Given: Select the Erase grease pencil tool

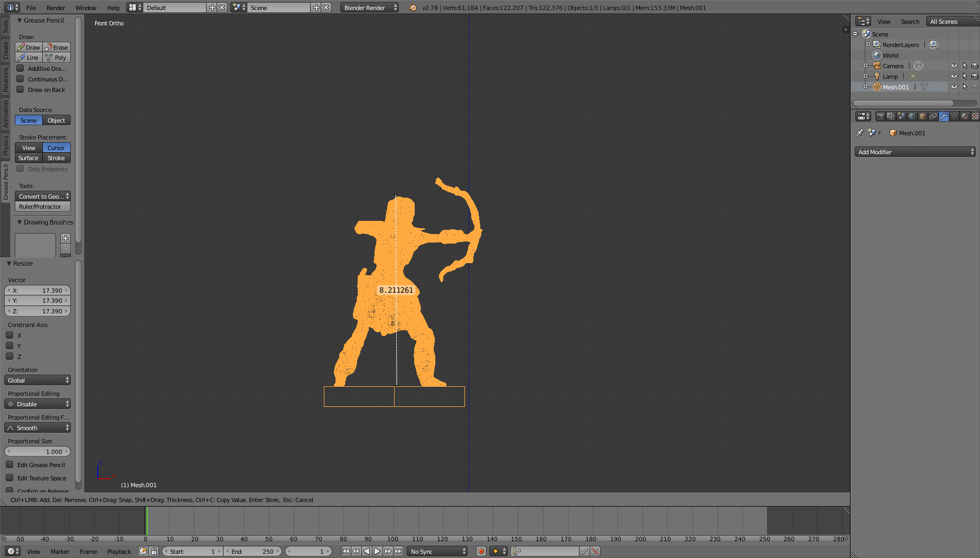Looking at the screenshot, I should click(57, 47).
